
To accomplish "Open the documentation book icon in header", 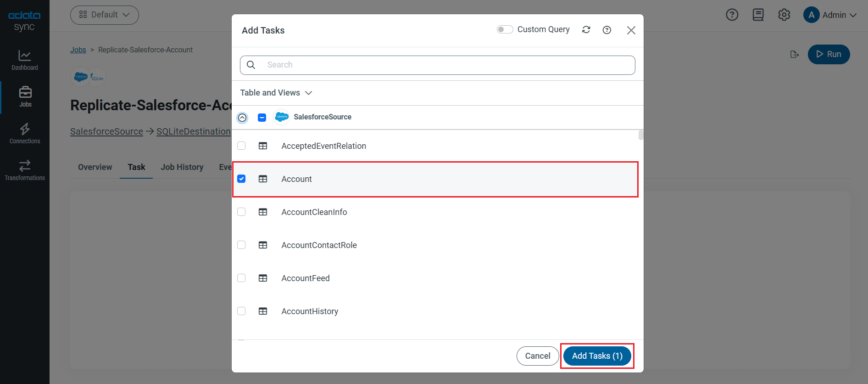I will point(758,15).
